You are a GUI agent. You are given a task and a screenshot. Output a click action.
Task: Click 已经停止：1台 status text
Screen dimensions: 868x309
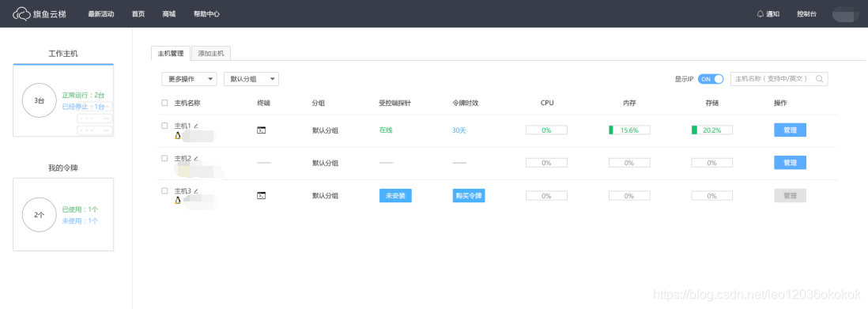pyautogui.click(x=83, y=107)
